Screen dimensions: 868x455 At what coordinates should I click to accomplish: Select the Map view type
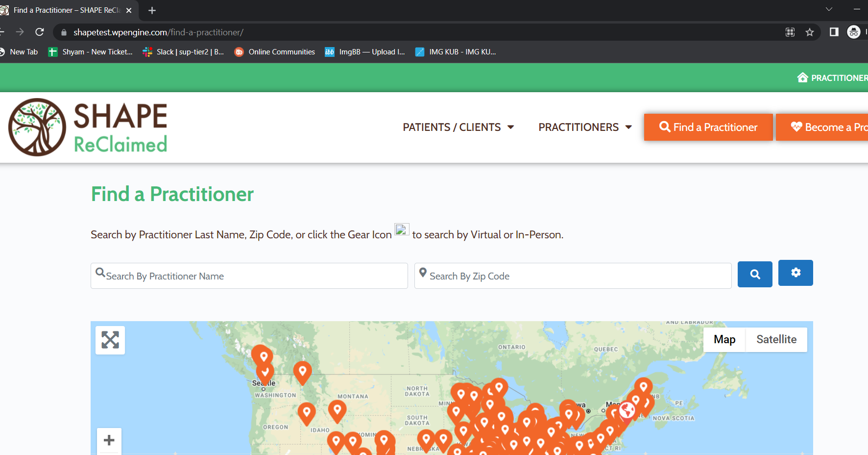(x=724, y=339)
